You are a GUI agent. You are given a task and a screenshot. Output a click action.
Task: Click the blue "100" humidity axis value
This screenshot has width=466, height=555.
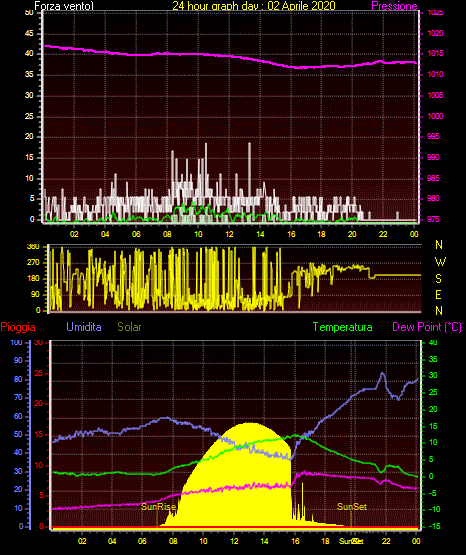[17, 342]
